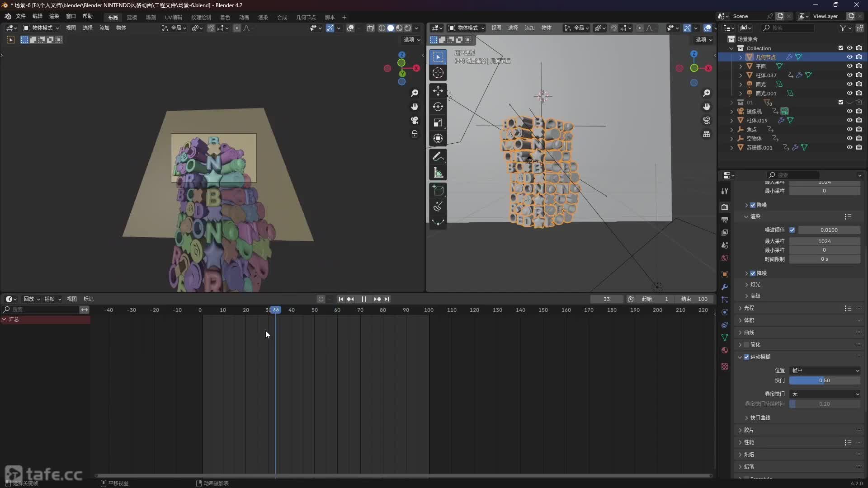Open the Material properties tab
Screen dimensions: 868x488
[725, 350]
